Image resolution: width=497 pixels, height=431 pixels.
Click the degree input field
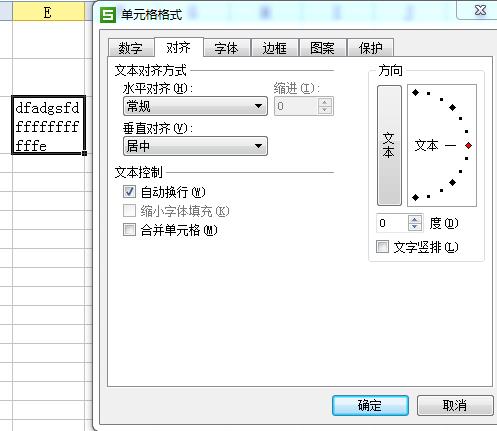392,223
